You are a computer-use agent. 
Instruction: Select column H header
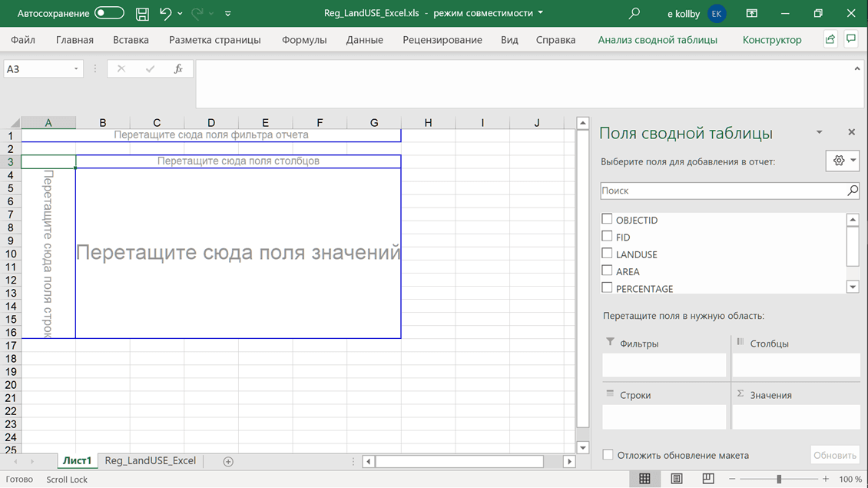pyautogui.click(x=429, y=122)
